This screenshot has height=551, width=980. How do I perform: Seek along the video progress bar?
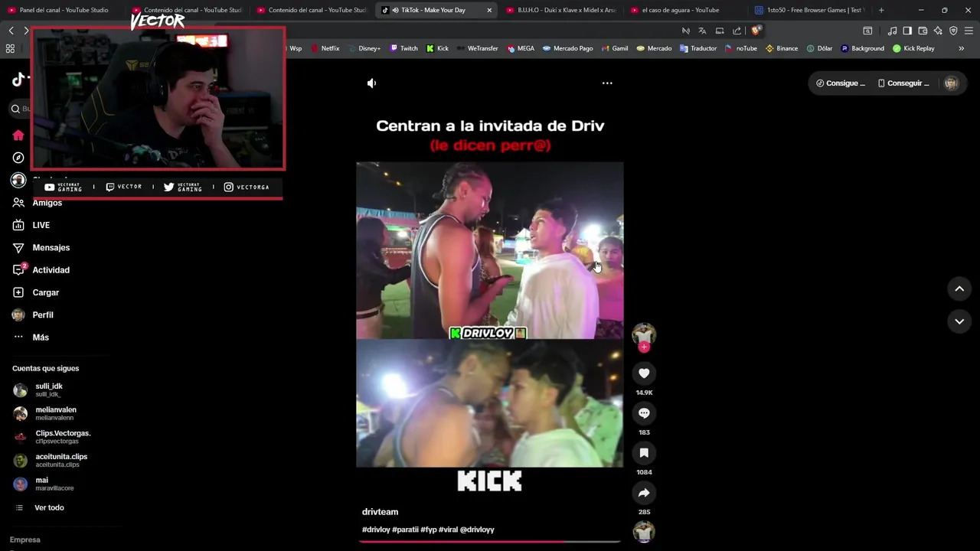(489, 541)
